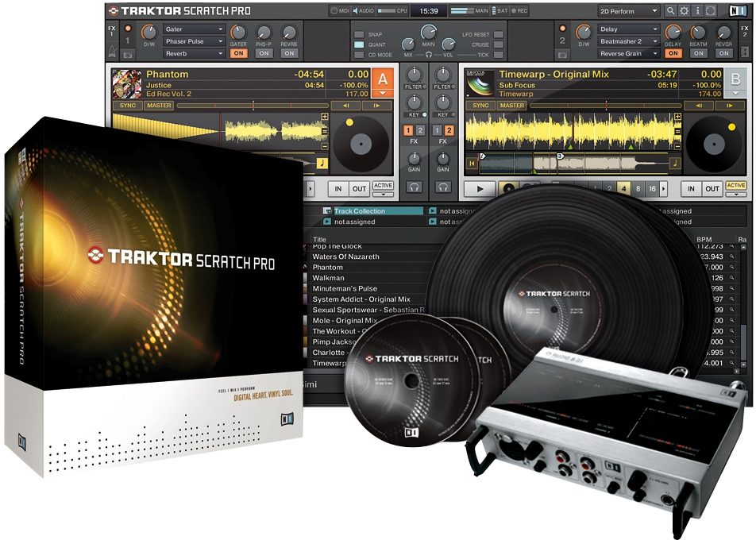Viewport: 756px width, 540px height.
Task: Click the Phantom cover art on deck A
Action: point(127,84)
